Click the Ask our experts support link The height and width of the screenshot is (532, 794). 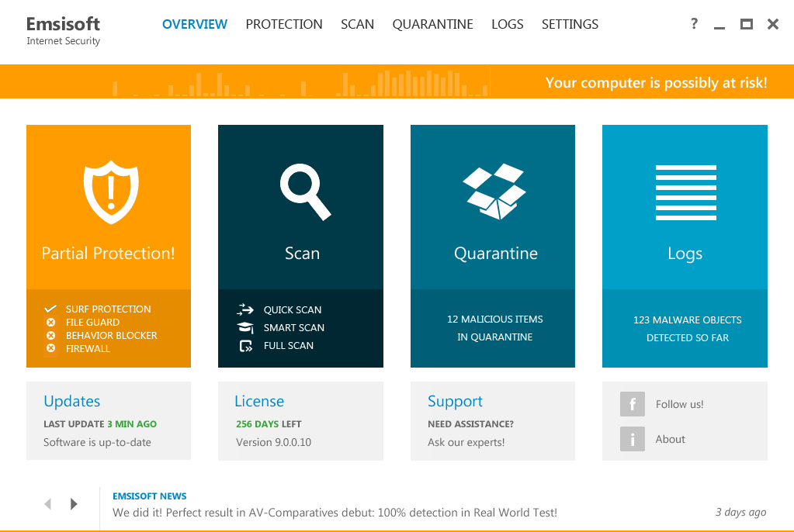pyautogui.click(x=466, y=442)
